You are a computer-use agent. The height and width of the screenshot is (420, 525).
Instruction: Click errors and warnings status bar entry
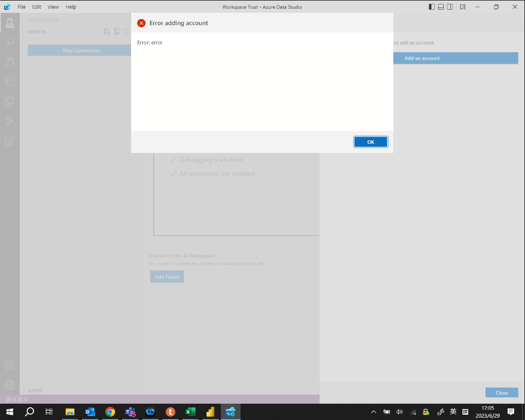pos(16,399)
